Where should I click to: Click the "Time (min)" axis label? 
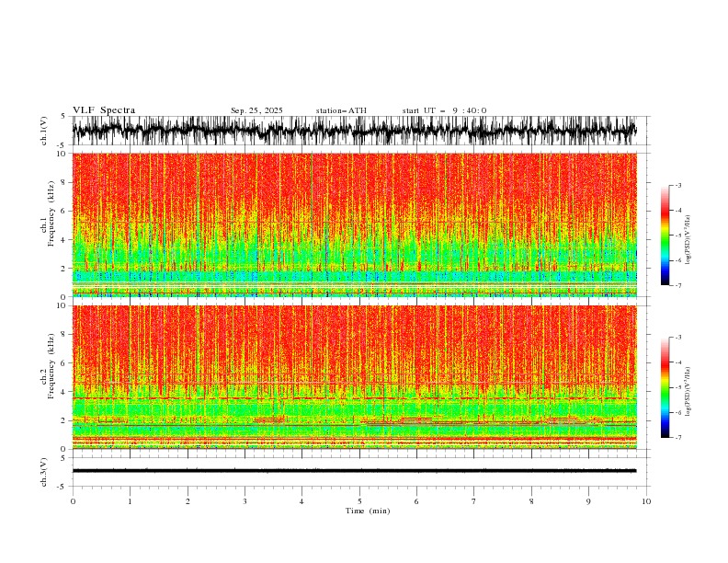pyautogui.click(x=368, y=511)
